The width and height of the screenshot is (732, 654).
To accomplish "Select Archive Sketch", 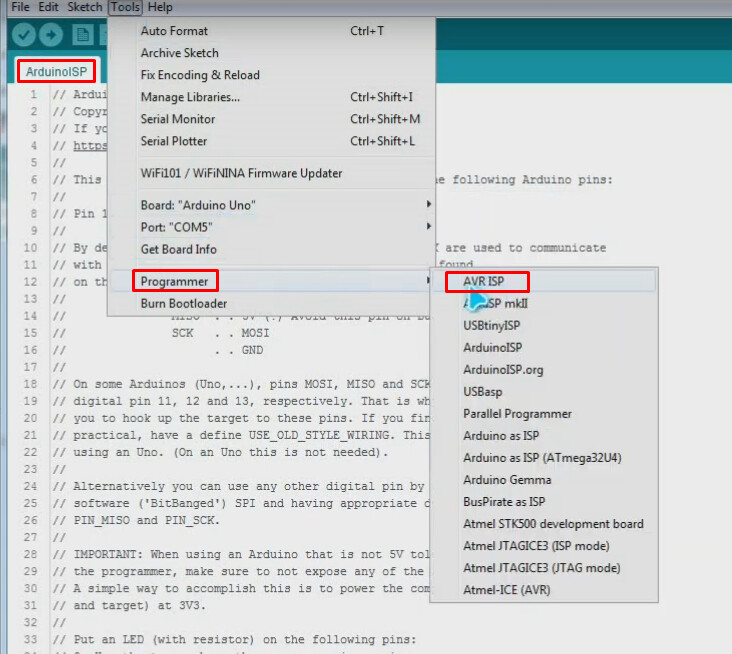I will pyautogui.click(x=271, y=53).
